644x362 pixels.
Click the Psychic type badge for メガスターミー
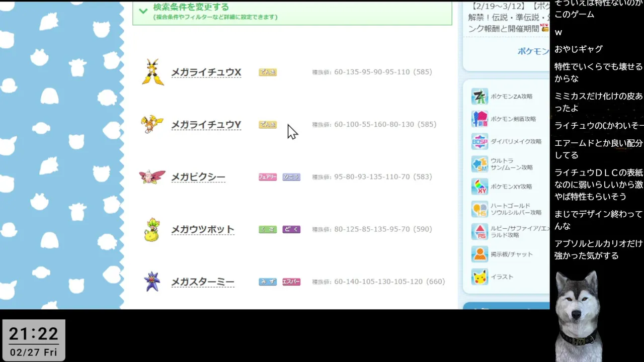point(291,282)
